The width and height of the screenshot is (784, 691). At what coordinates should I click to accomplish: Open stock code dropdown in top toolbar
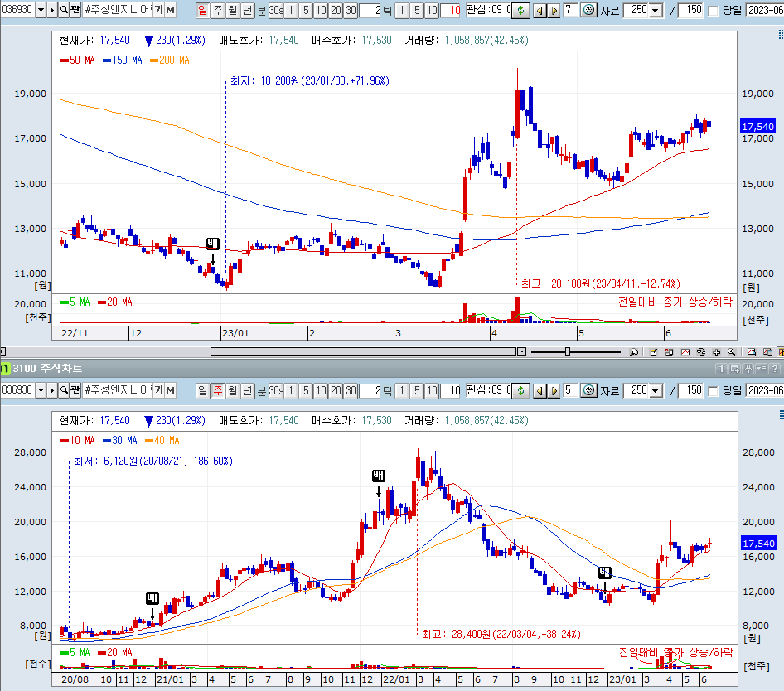click(x=41, y=10)
